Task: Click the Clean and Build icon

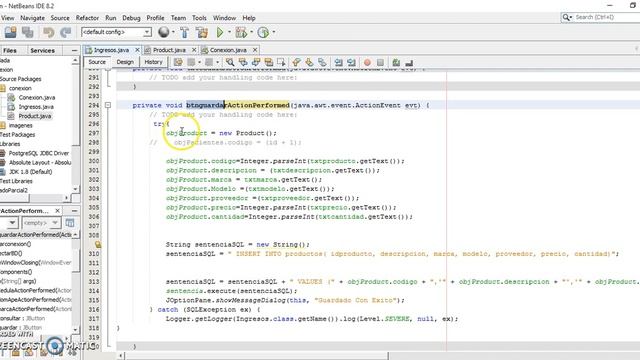Action: 202,32
